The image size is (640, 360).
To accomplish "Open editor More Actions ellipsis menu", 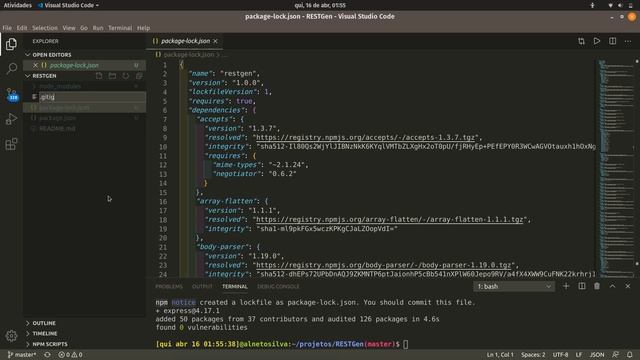I will 628,41.
